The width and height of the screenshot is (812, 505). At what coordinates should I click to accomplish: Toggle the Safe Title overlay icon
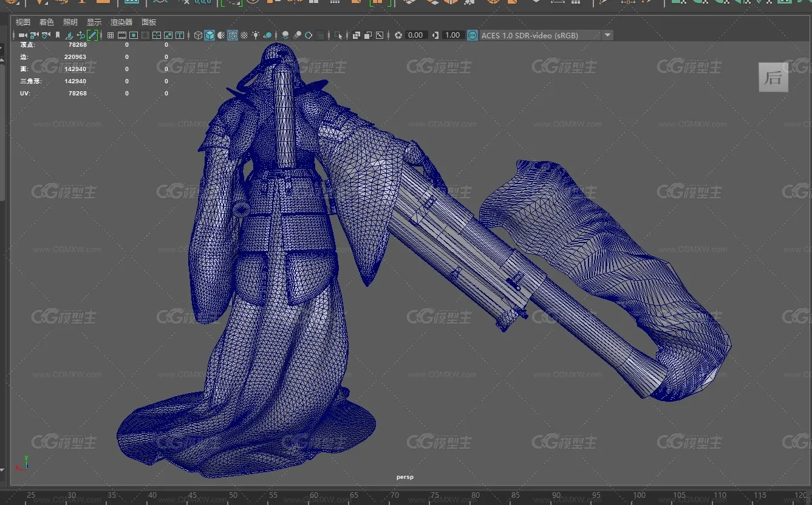click(179, 35)
